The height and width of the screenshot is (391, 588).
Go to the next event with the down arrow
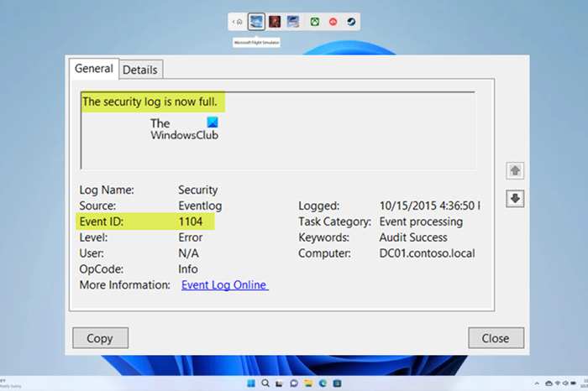point(515,199)
